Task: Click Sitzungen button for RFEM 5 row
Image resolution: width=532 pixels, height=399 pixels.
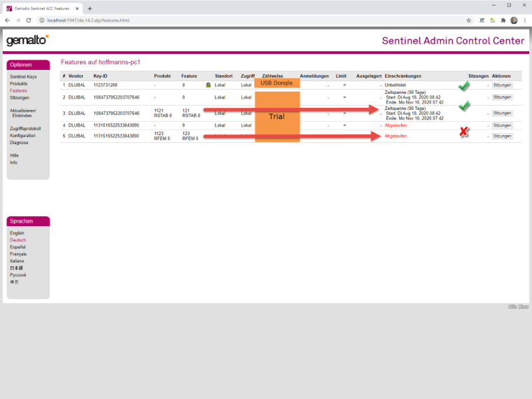Action: 502,136
